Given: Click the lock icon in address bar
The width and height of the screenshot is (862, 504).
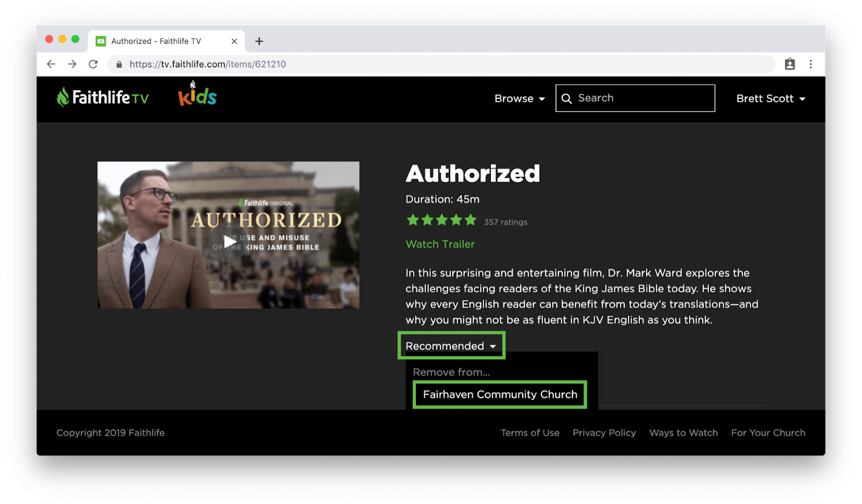Looking at the screenshot, I should point(119,64).
